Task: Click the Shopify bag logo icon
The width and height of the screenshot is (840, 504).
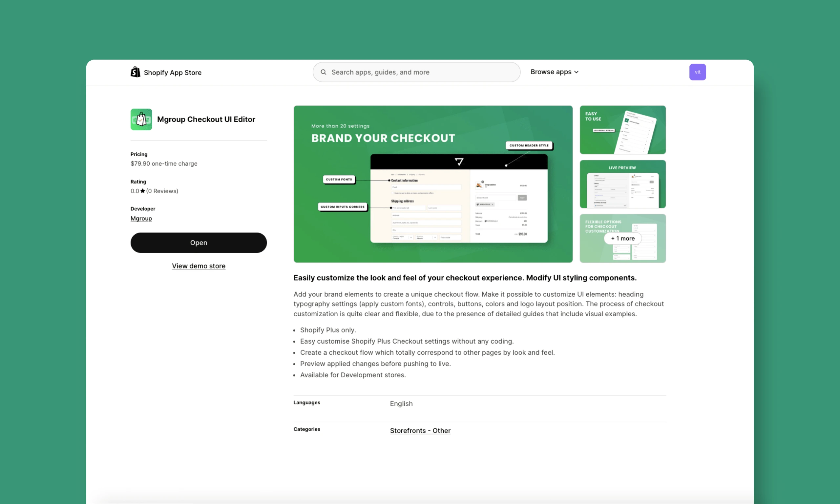Action: coord(135,72)
